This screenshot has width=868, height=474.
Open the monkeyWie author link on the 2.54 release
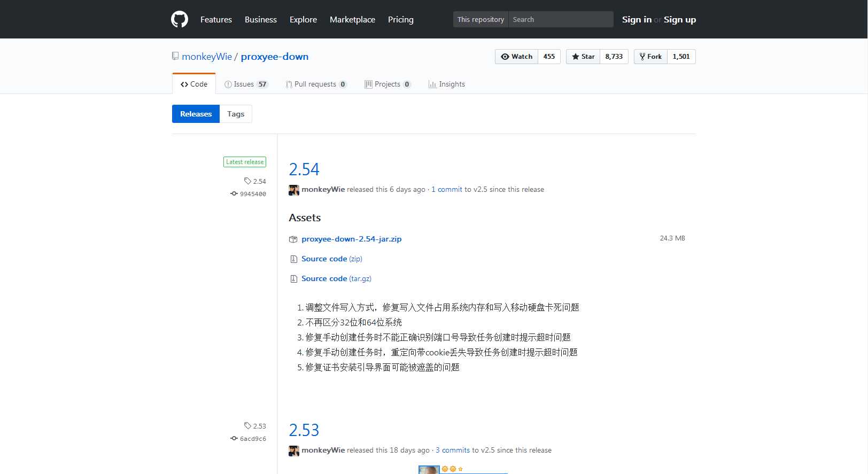point(323,189)
